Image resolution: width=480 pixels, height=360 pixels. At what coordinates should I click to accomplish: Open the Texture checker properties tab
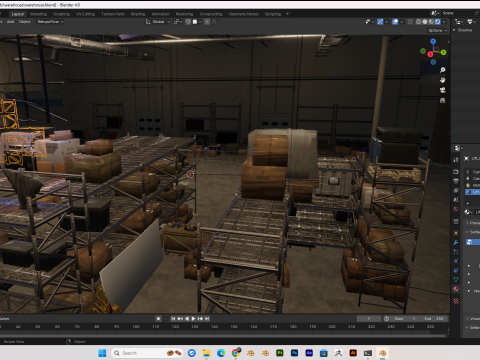[x=456, y=301]
